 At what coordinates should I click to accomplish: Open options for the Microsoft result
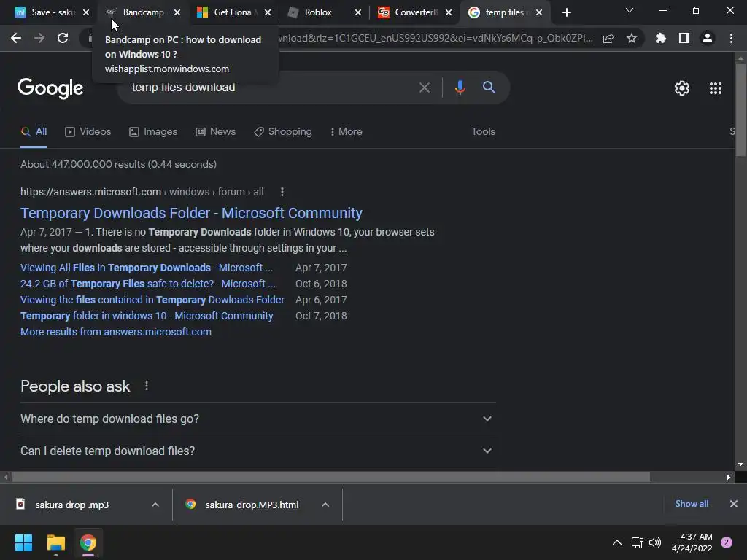click(282, 192)
